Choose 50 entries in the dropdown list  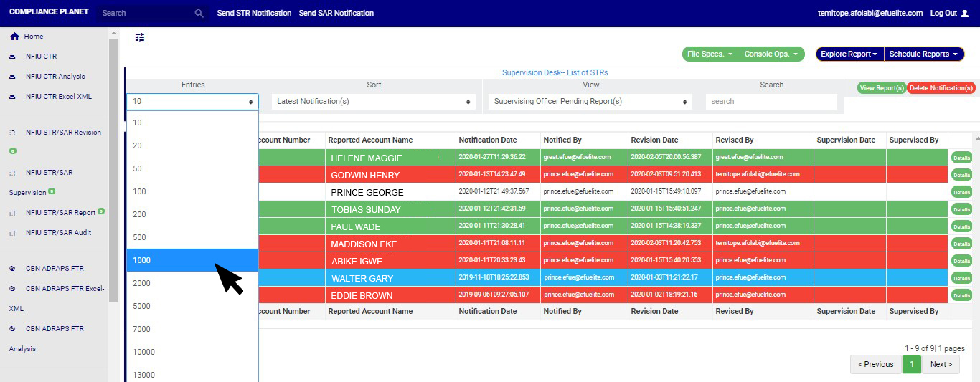[x=192, y=168]
